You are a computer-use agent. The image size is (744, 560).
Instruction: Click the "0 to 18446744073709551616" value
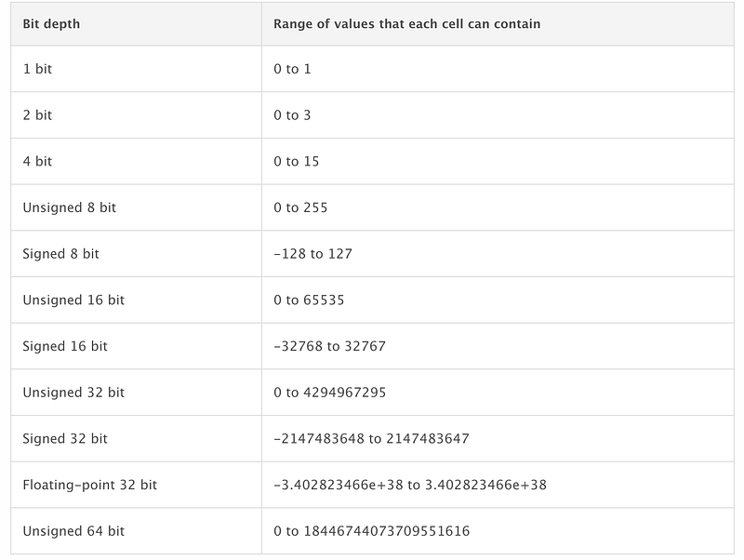tap(371, 531)
